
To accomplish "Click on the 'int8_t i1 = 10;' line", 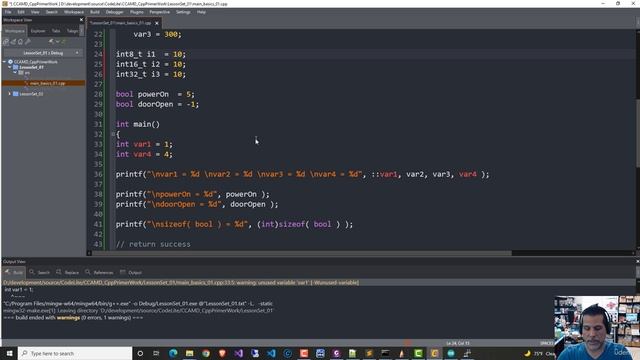I will [x=151, y=54].
